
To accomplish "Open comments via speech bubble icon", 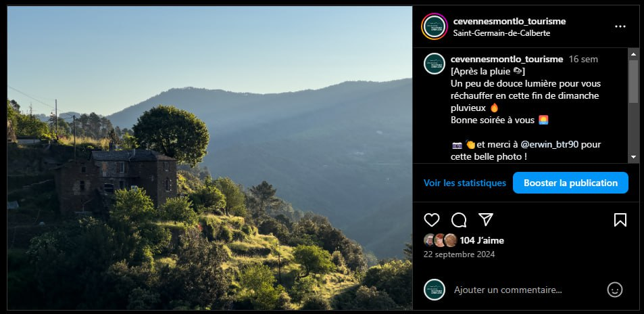I will (x=459, y=220).
